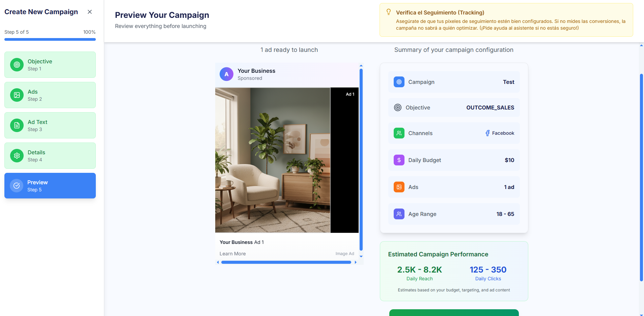
Task: Click the blue Campaign summary icon
Action: point(399,82)
